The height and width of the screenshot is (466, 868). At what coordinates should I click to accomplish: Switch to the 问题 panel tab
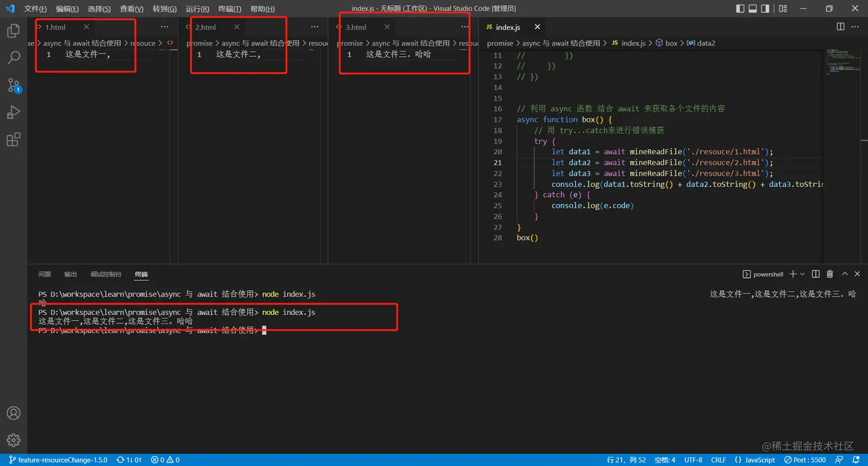point(45,274)
